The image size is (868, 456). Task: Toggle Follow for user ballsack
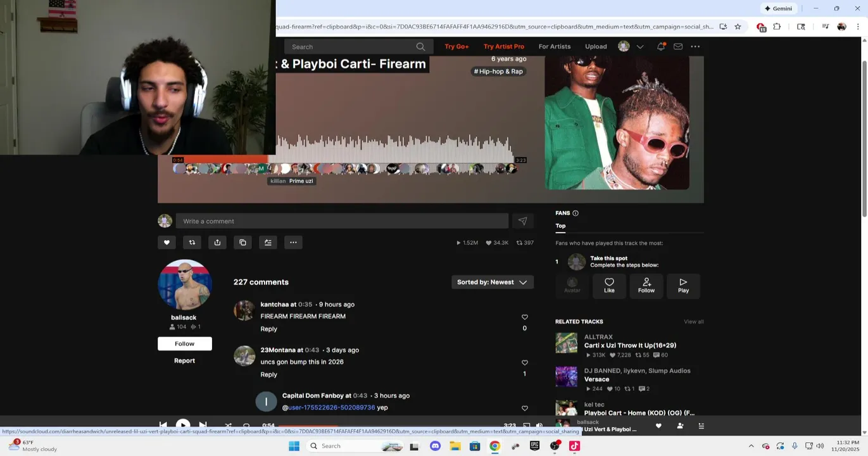(185, 343)
